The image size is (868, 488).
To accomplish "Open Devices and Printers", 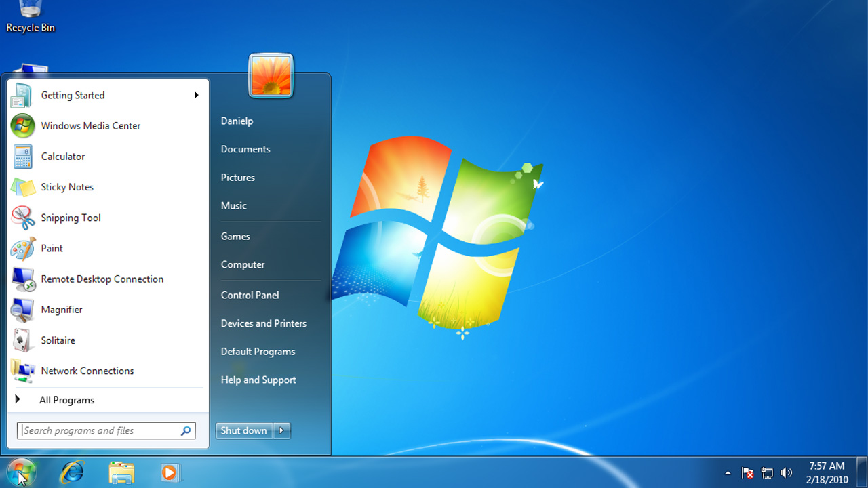I will [x=264, y=323].
